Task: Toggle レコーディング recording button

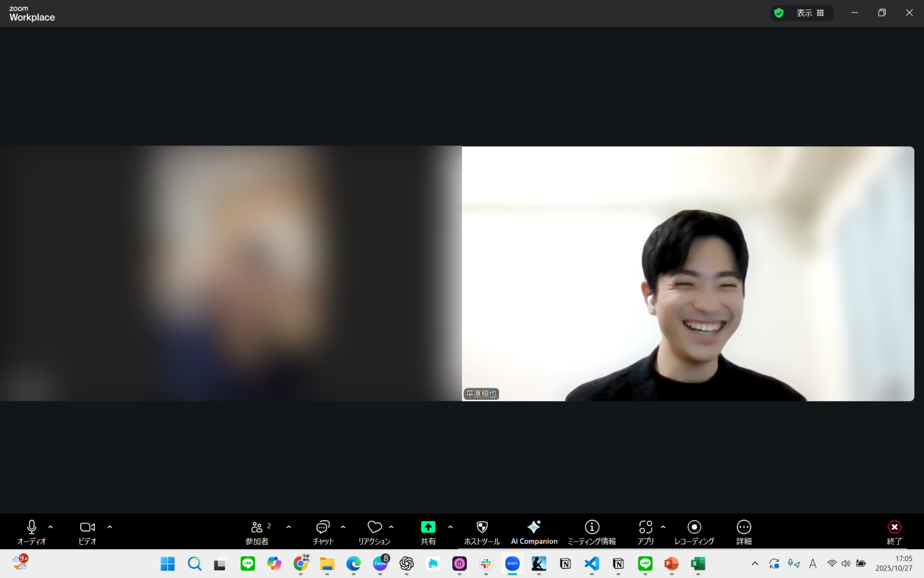Action: (694, 533)
